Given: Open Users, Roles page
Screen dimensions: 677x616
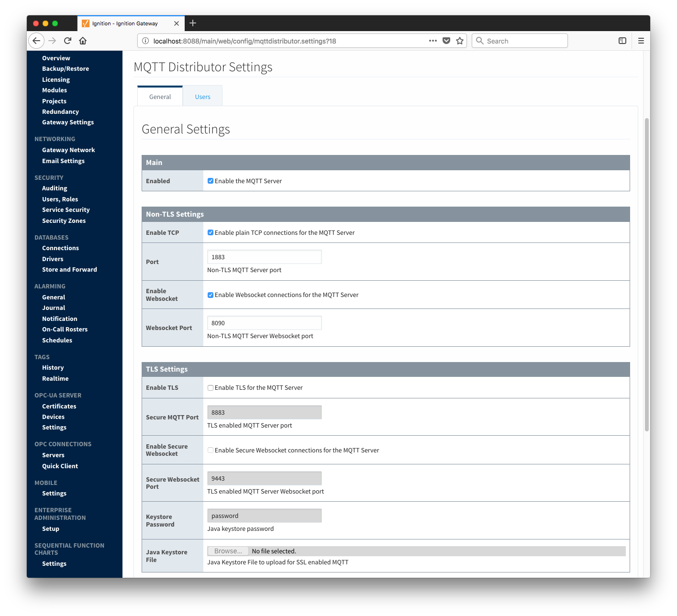Looking at the screenshot, I should click(60, 199).
